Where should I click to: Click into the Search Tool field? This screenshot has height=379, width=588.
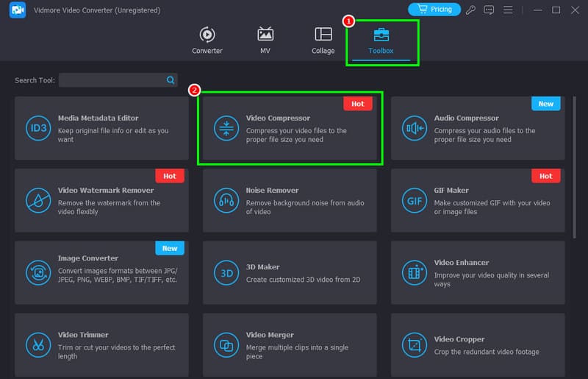pos(118,80)
